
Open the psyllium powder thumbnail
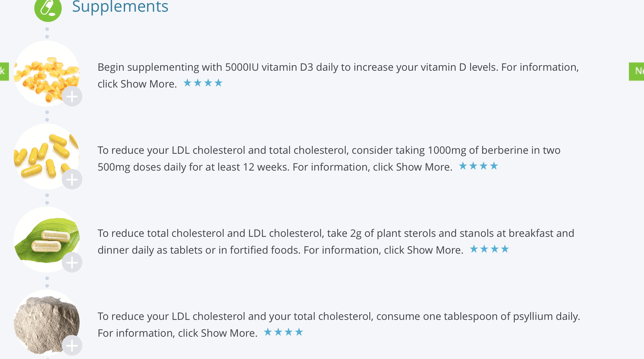47,323
